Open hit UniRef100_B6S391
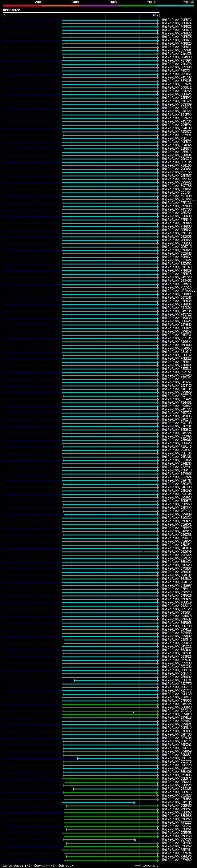Viewport: 197px width, 868px height. coord(177,50)
